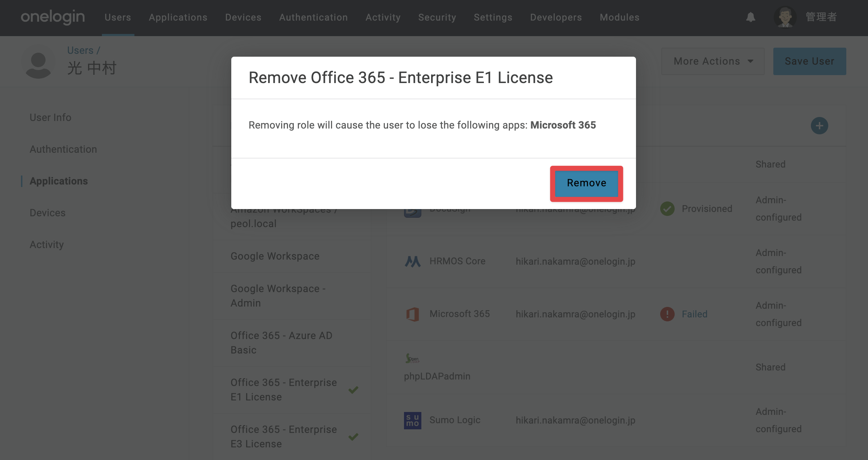Click the dialog title Remove Office 365 - Enterprise E1 License
Image resolution: width=868 pixels, height=460 pixels.
point(401,78)
